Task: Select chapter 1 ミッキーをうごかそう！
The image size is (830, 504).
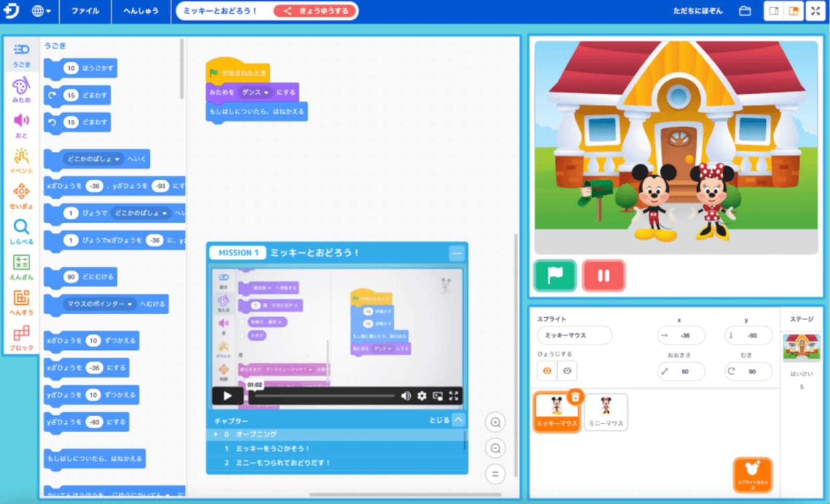Action: (273, 448)
